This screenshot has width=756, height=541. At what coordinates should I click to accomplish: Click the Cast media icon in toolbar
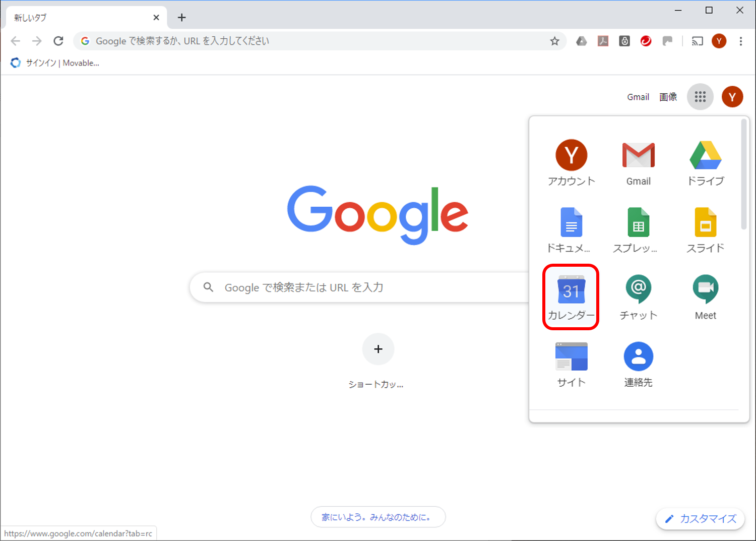pos(697,41)
